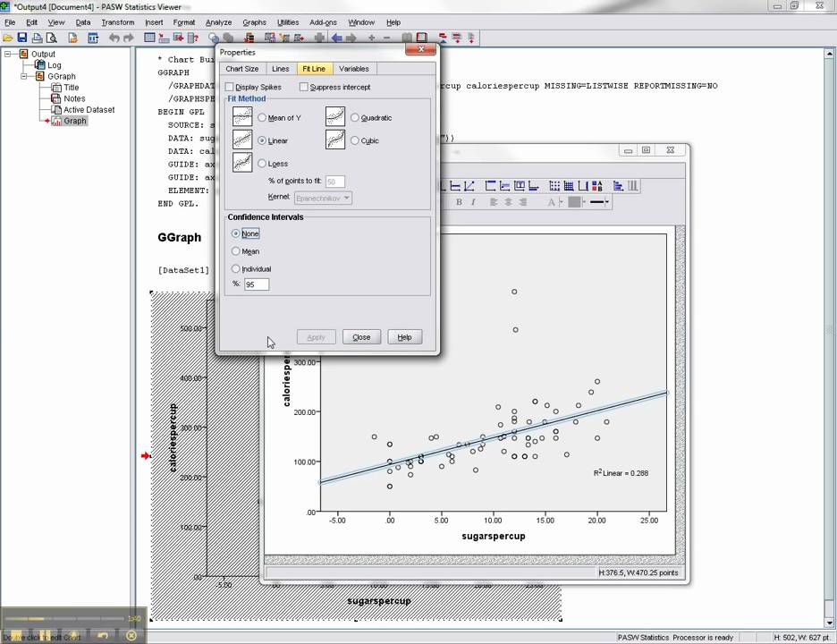Click the Print Preview icon
Image resolution: width=837 pixels, height=644 pixels.
tap(51, 38)
